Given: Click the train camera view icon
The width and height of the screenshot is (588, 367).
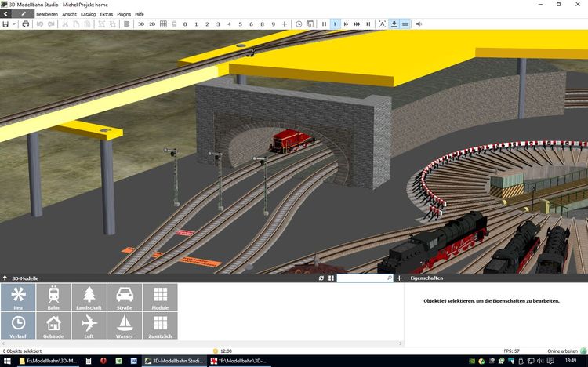Looking at the screenshot, I should click(174, 24).
